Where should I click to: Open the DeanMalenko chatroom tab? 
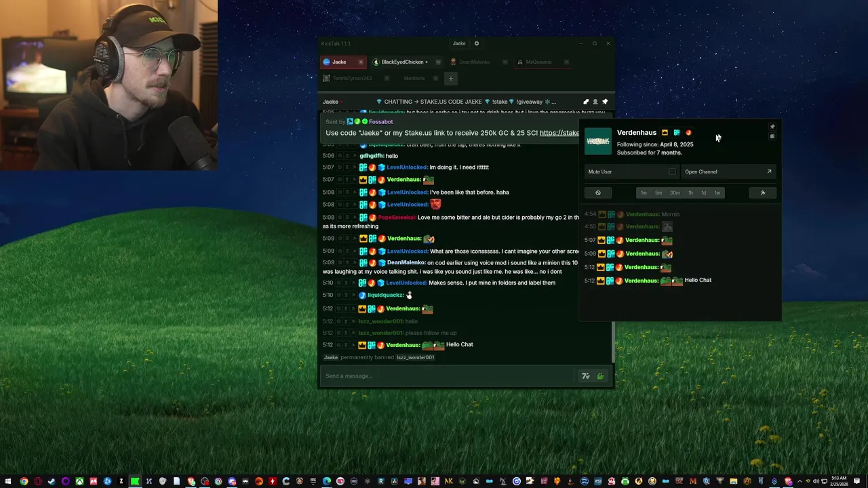(474, 62)
